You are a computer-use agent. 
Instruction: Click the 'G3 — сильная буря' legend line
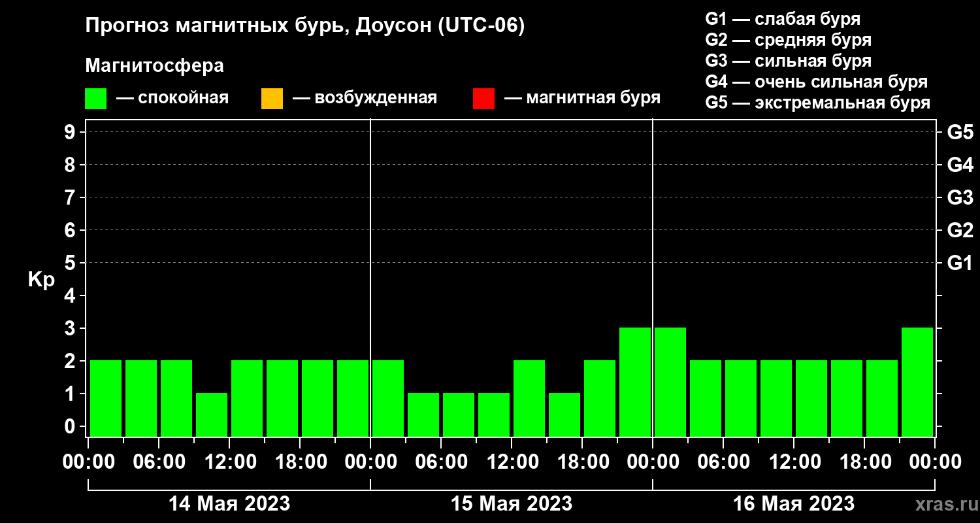(789, 61)
